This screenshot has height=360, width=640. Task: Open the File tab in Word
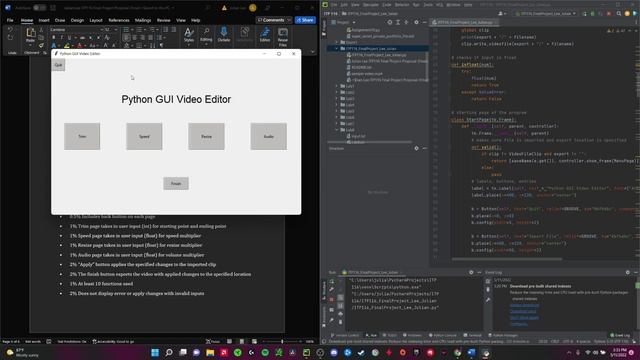[10, 20]
